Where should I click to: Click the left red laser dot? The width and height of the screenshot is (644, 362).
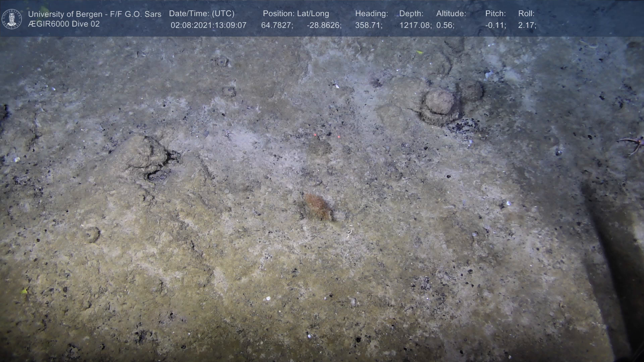click(315, 135)
